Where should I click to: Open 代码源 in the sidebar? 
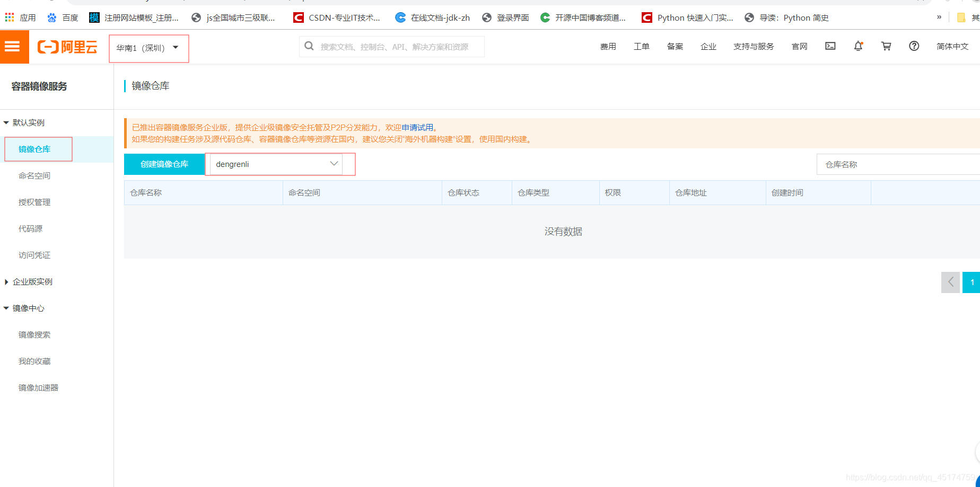30,228
